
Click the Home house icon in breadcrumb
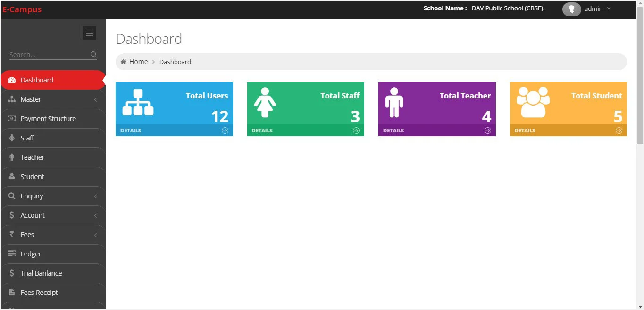pyautogui.click(x=124, y=62)
